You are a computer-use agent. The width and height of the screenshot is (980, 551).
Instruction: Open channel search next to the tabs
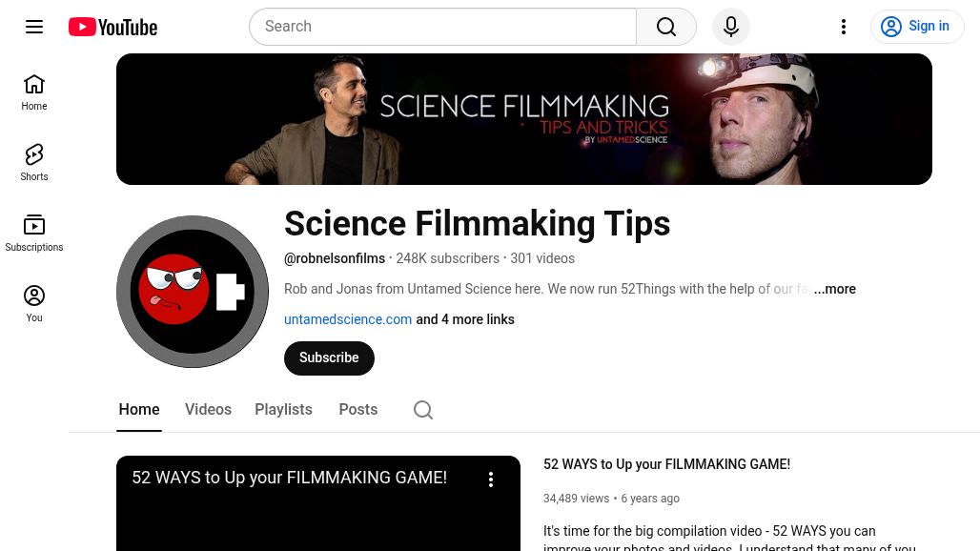(x=422, y=409)
